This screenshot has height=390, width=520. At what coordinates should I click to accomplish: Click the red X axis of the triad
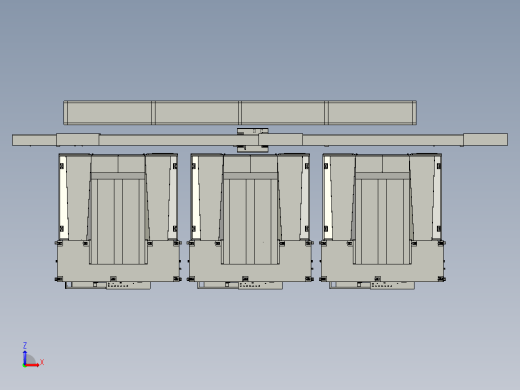click(x=32, y=365)
